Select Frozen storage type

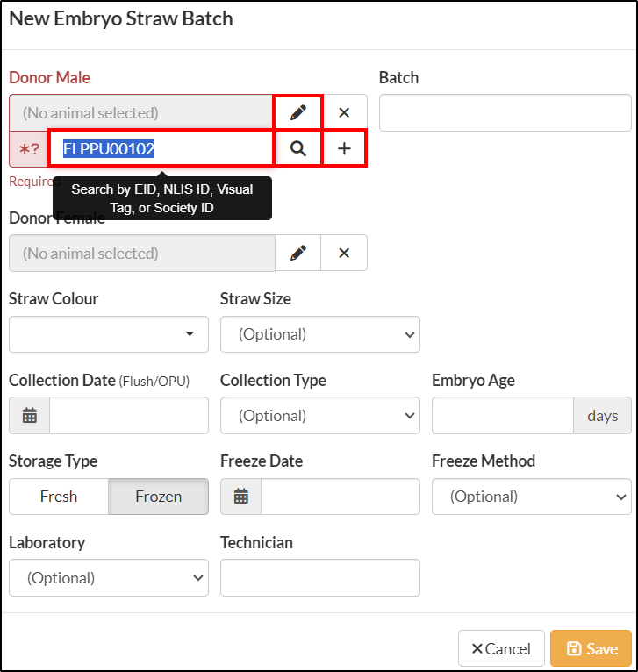(159, 497)
